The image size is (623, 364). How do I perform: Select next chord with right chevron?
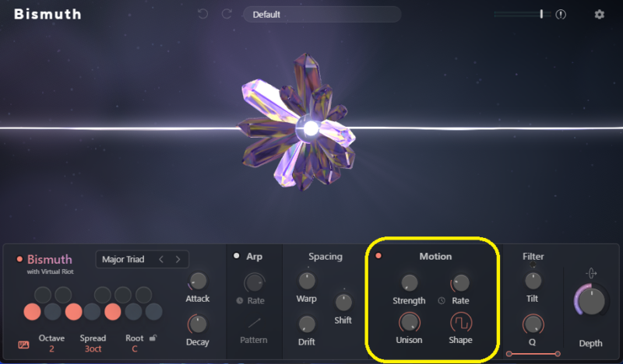coord(178,259)
